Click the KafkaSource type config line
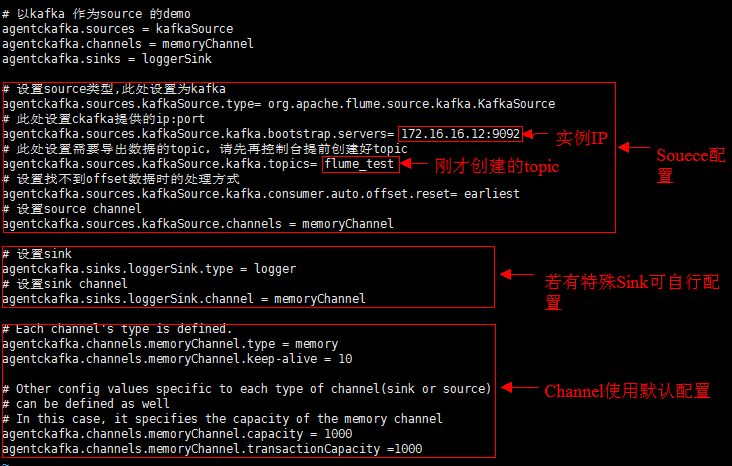This screenshot has width=732, height=466. [278, 104]
